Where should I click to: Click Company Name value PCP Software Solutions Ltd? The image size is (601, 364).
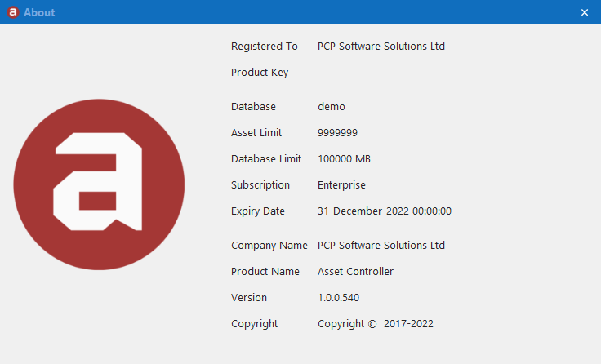click(381, 245)
